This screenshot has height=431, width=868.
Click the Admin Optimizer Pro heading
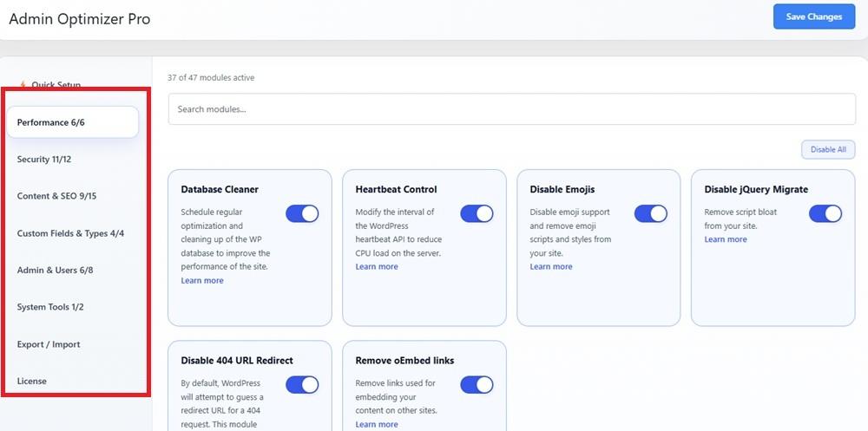(80, 19)
